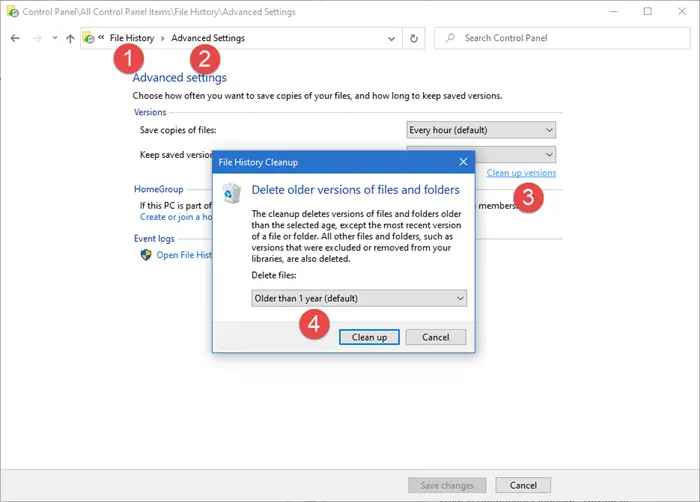Screen dimensions: 700x502
Task: Expand the address bar history dropdown
Action: 392,39
